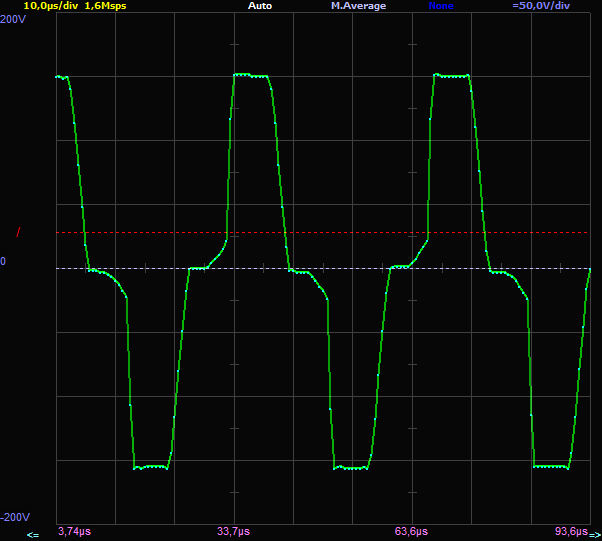
Task: Click the -200V lower voltage label
Action: [x=16, y=517]
